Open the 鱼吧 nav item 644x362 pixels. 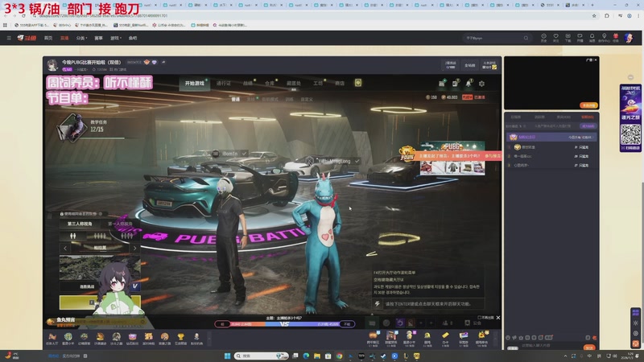tap(133, 38)
